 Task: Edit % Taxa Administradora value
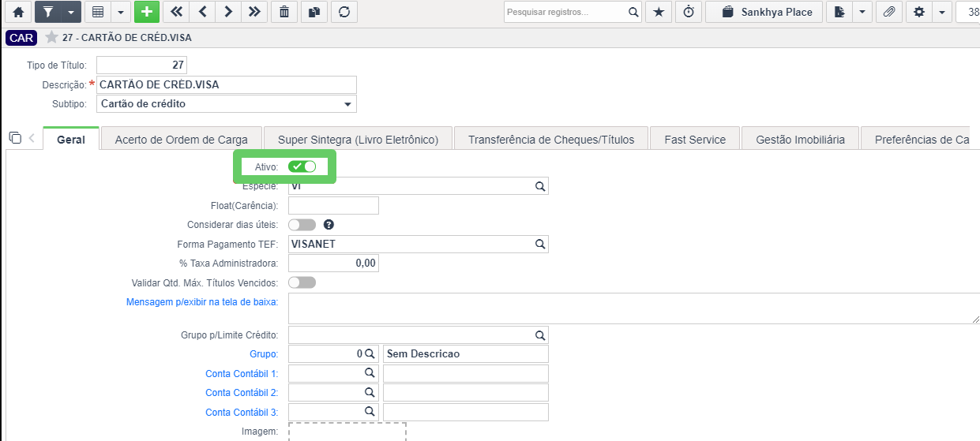click(x=333, y=263)
